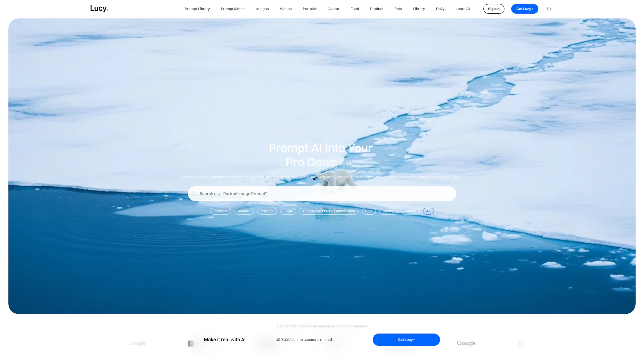
Task: Click the Google logo on the left
Action: click(x=136, y=343)
